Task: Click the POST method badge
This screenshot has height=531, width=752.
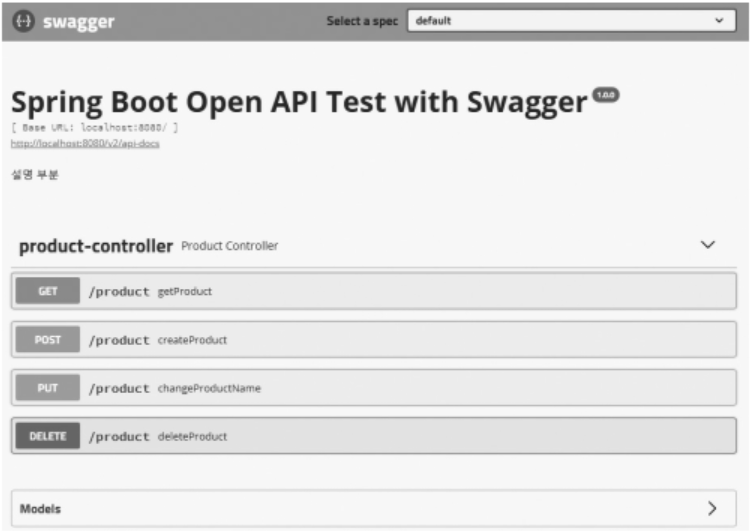Action: [x=47, y=339]
